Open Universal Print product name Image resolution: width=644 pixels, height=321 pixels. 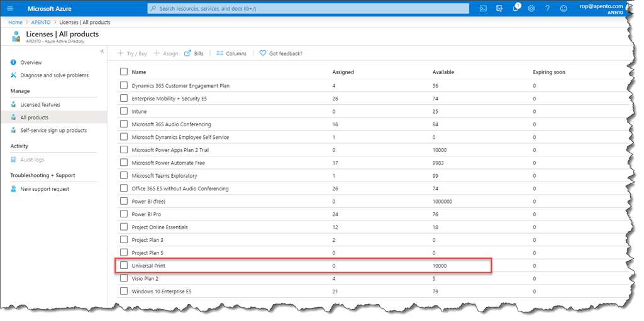(x=148, y=266)
